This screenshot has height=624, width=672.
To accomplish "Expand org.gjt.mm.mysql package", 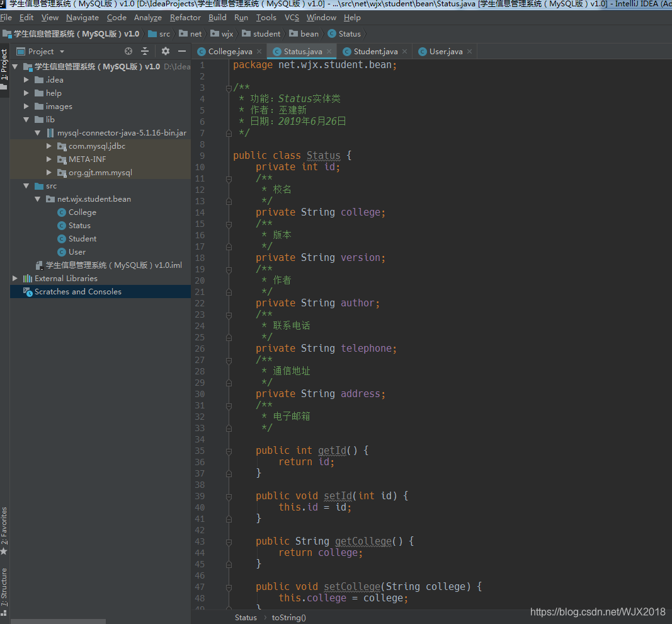I will pos(49,173).
